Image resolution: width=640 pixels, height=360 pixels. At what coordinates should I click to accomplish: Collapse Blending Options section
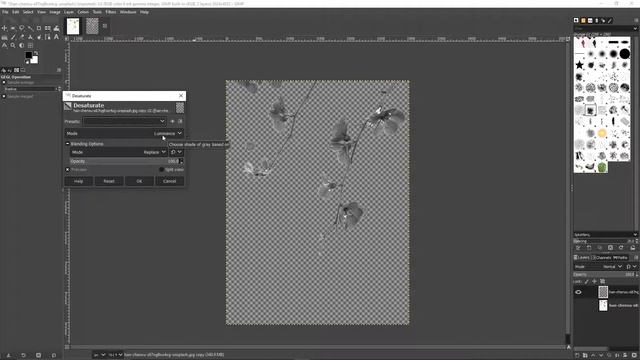point(67,144)
